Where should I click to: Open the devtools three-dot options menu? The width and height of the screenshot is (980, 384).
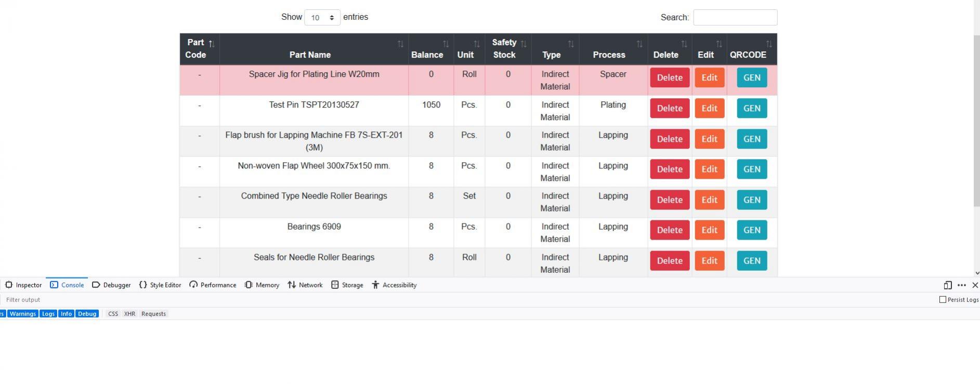(x=962, y=285)
